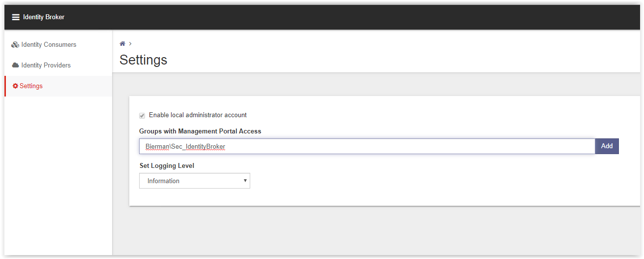The width and height of the screenshot is (644, 259).
Task: Click the Identity Providers cloud icon
Action: (15, 65)
